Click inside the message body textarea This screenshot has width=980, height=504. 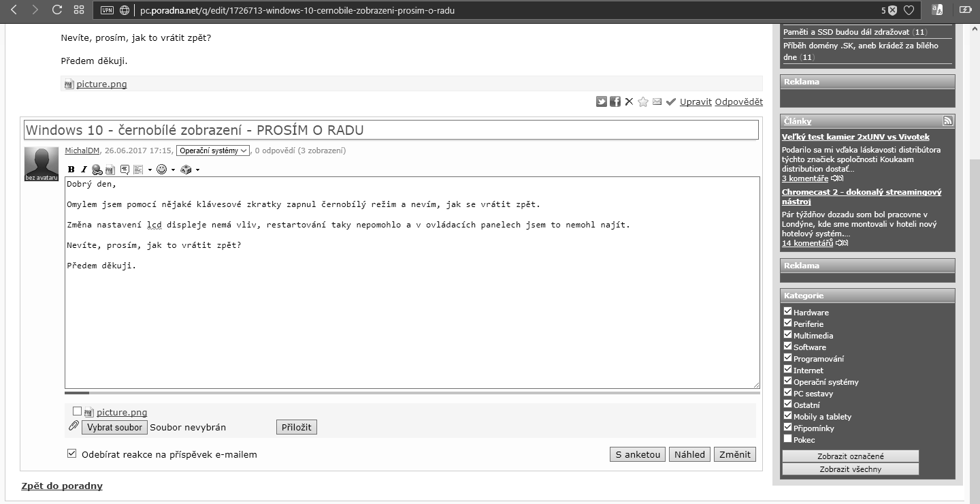click(412, 283)
